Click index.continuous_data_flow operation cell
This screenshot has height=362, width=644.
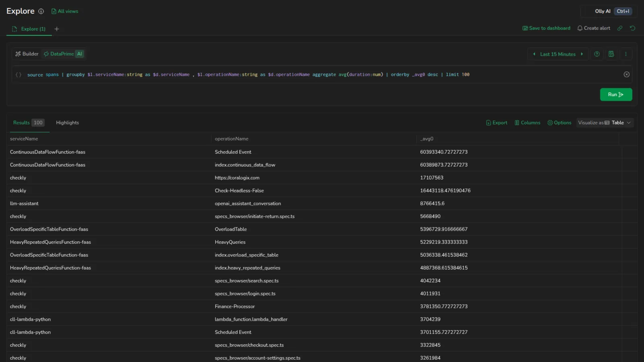(x=245, y=165)
